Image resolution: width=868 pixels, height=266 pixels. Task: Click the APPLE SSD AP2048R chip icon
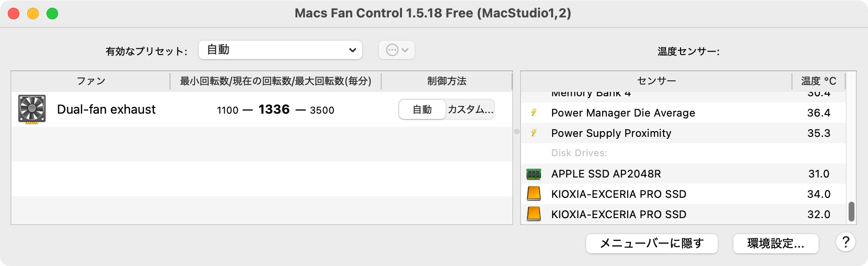click(x=534, y=174)
